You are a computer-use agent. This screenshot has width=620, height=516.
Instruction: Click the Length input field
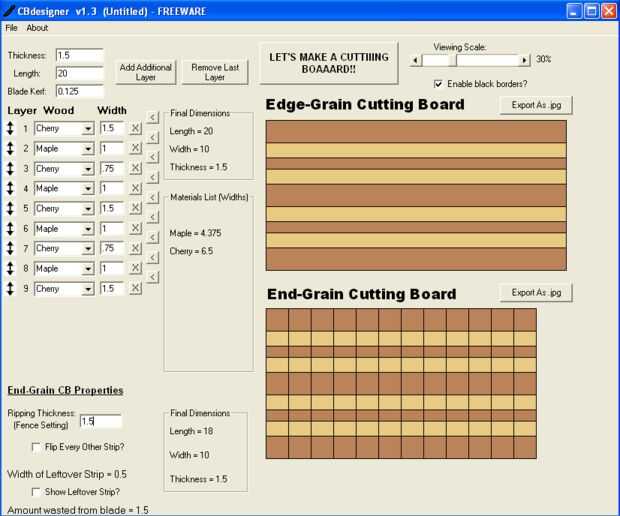[79, 73]
